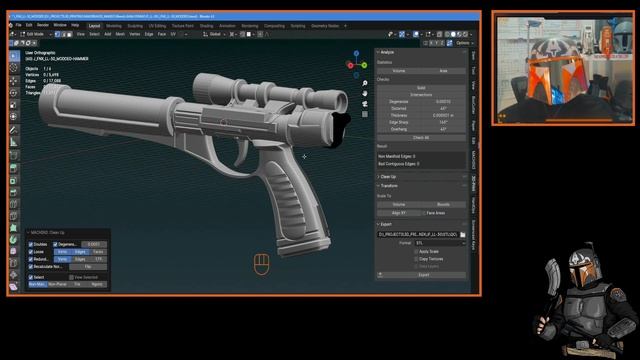The width and height of the screenshot is (640, 360).
Task: Select the Transform tool in the toolbar
Action: [14, 117]
